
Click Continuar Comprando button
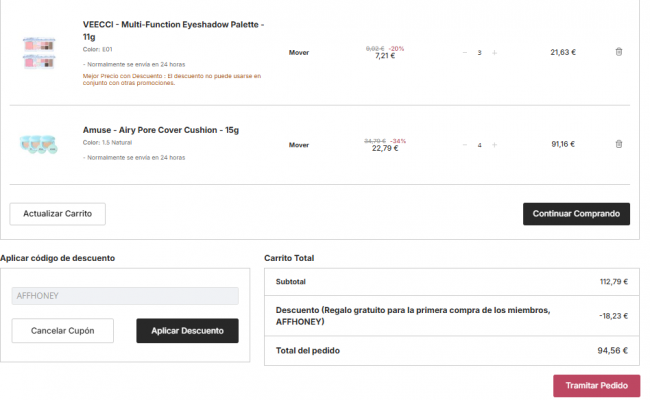point(576,213)
